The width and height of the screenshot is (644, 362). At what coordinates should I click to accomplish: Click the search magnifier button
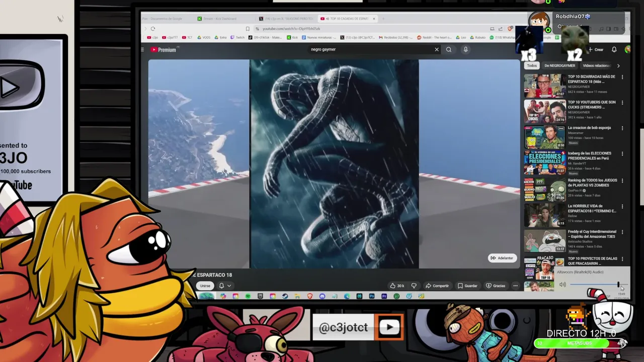[x=449, y=49]
